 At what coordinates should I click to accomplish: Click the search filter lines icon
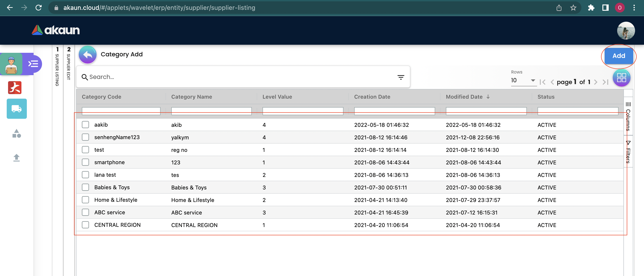pos(400,77)
